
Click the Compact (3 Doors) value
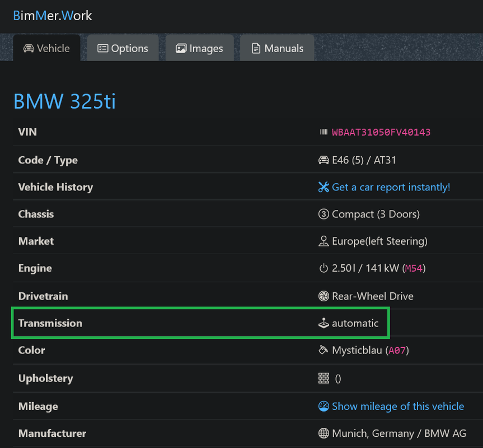pyautogui.click(x=376, y=214)
